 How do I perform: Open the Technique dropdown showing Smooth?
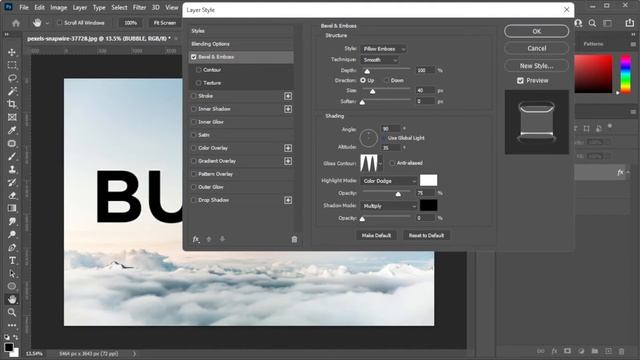379,60
